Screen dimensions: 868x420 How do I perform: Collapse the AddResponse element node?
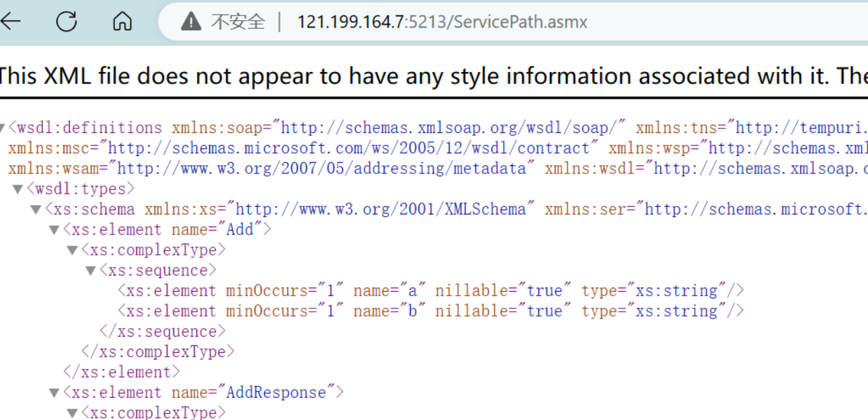point(53,392)
